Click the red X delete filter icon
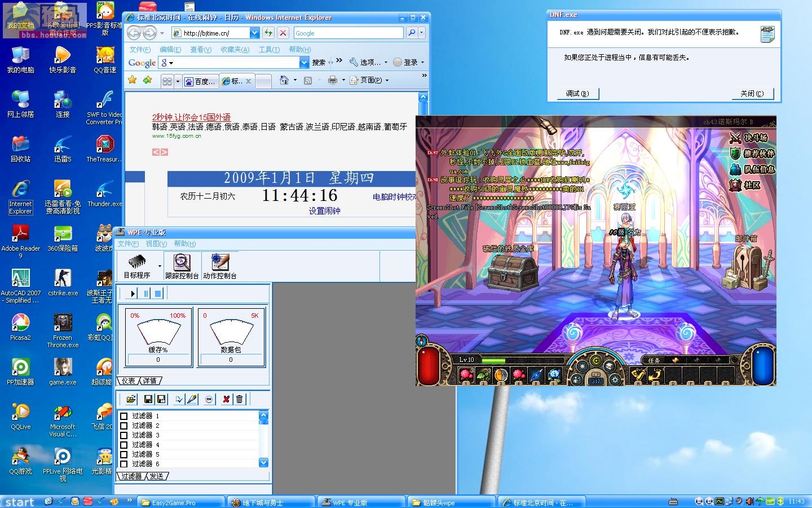812x508 pixels. (226, 399)
